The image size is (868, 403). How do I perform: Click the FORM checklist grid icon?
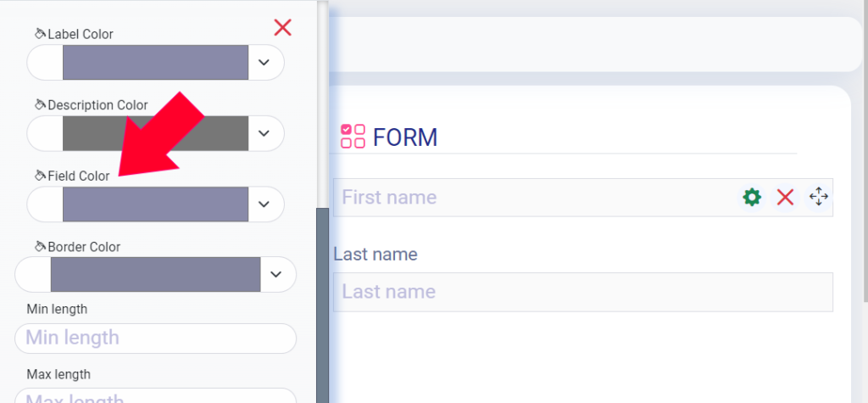(353, 137)
